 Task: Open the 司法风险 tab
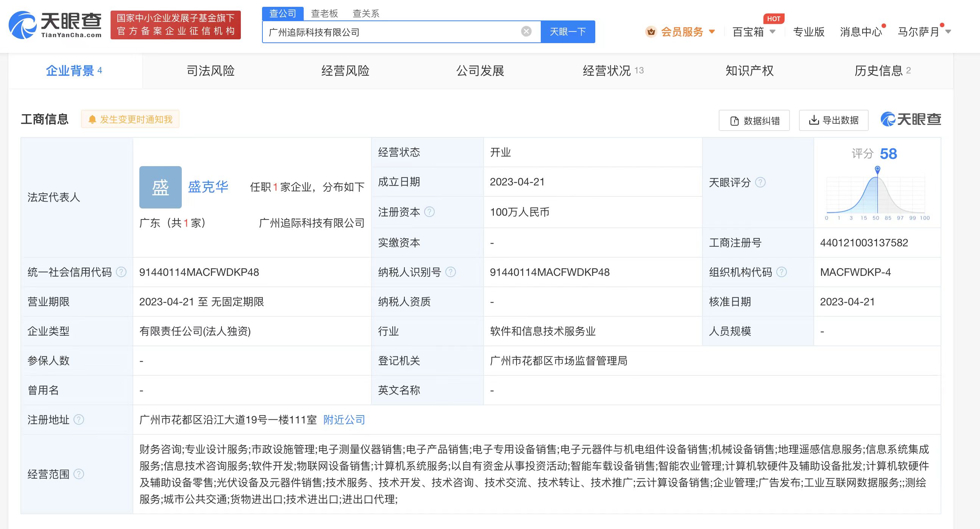point(211,71)
